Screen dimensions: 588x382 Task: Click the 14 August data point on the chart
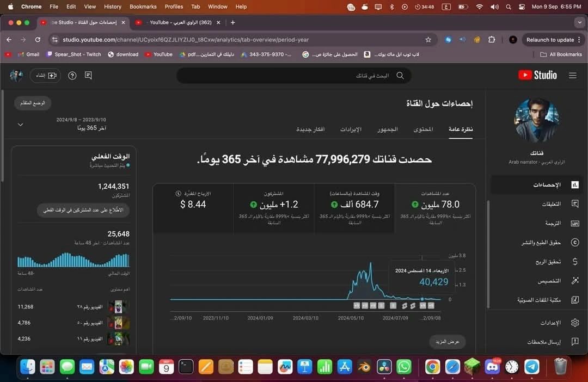pos(422,299)
